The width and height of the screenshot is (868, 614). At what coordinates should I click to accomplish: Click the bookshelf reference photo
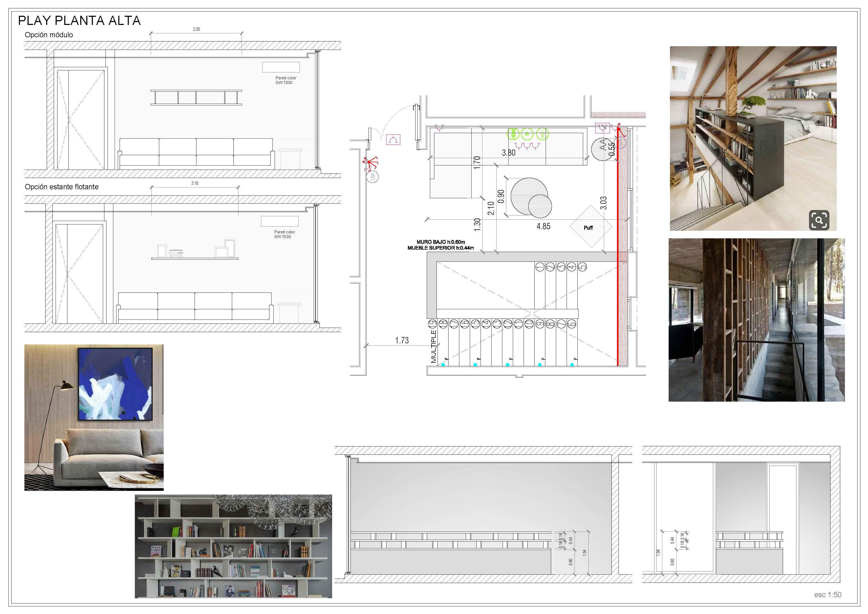tap(233, 546)
